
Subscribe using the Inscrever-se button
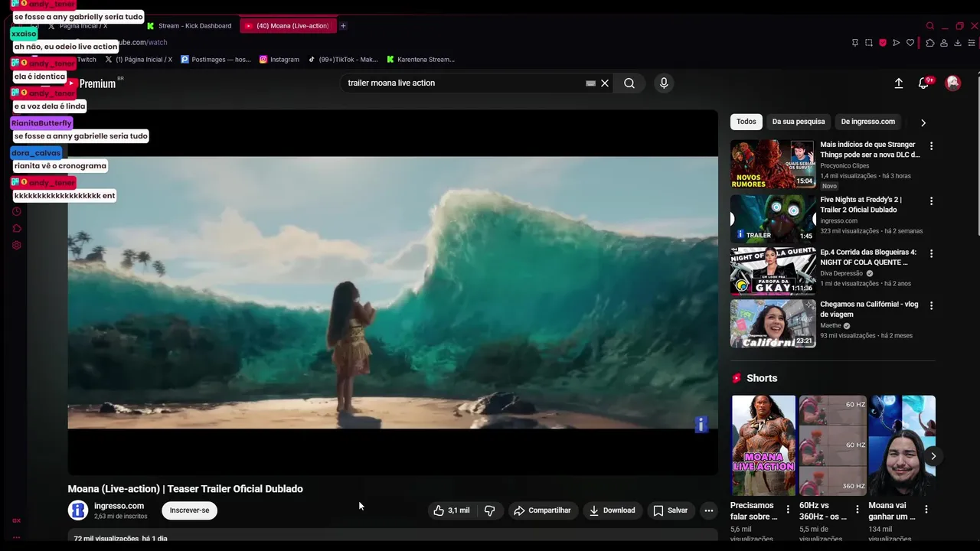pyautogui.click(x=189, y=510)
